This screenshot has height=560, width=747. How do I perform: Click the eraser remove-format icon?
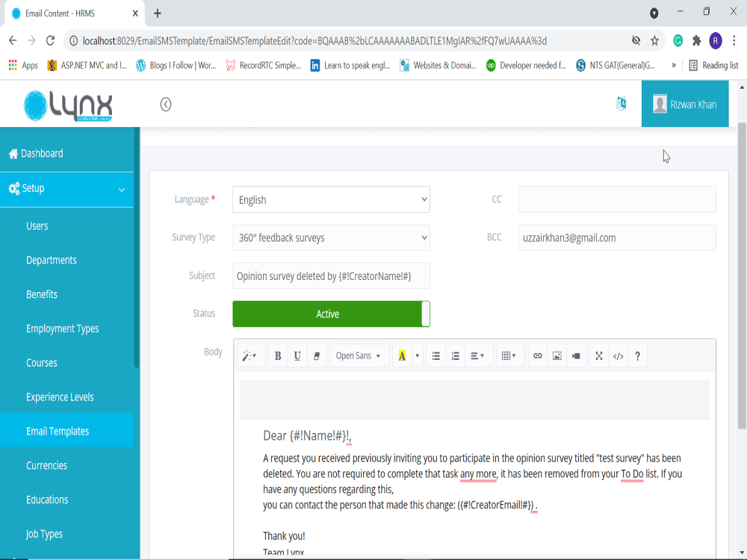coord(316,355)
